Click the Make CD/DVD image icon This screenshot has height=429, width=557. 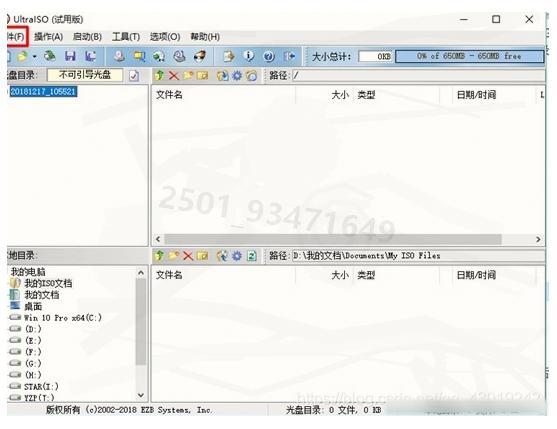point(119,56)
